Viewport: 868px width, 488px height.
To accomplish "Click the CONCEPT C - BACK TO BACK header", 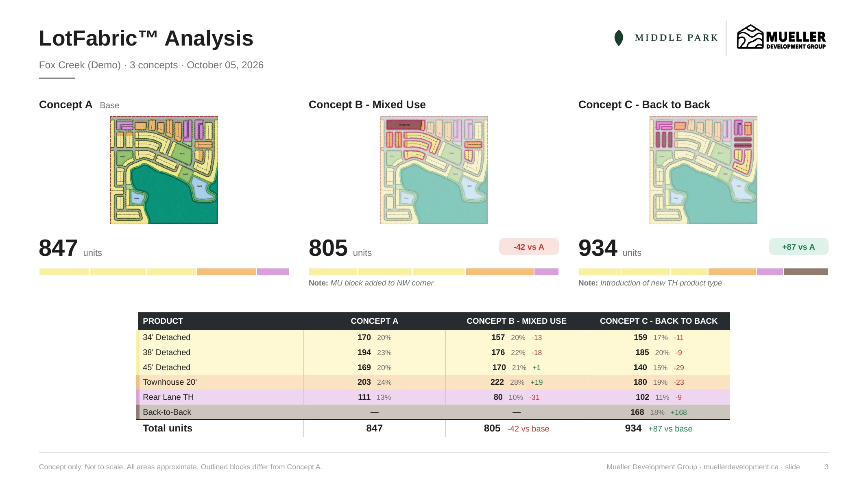I will tap(659, 321).
